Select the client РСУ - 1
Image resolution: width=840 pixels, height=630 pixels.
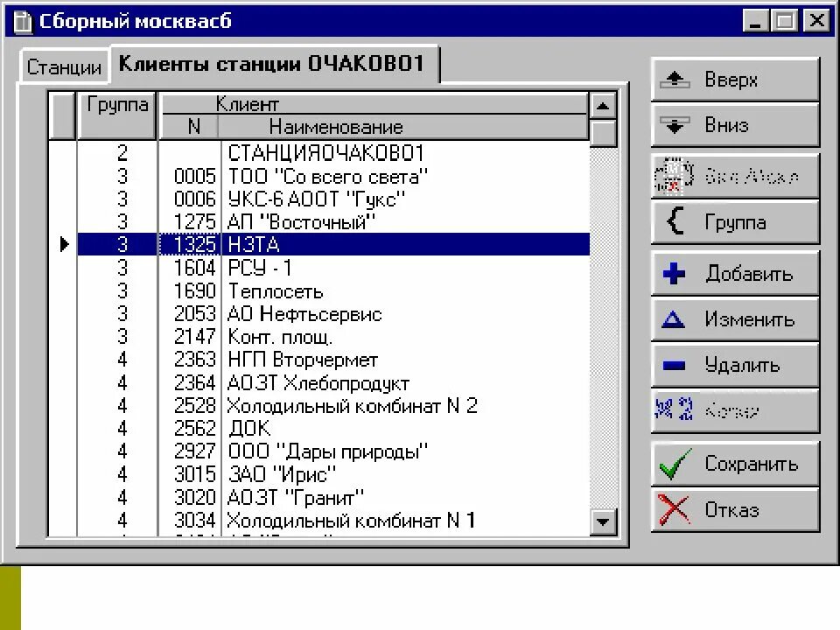point(260,268)
